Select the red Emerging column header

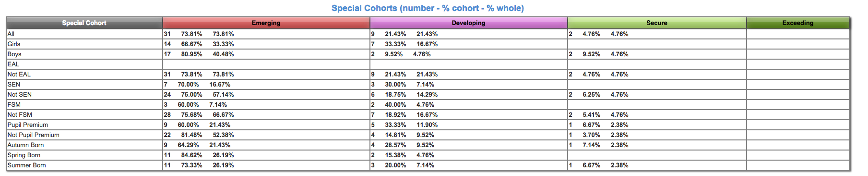(x=266, y=23)
